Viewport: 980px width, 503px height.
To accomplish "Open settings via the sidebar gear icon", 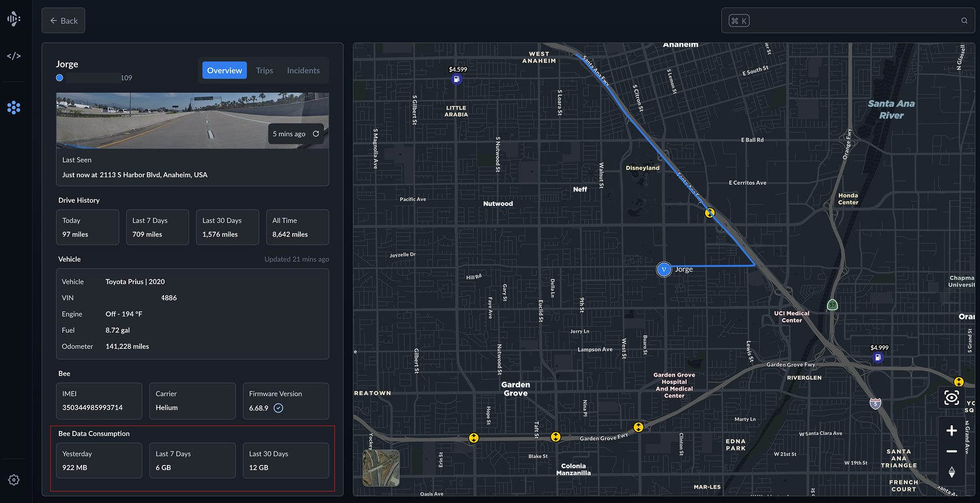I will 14,480.
